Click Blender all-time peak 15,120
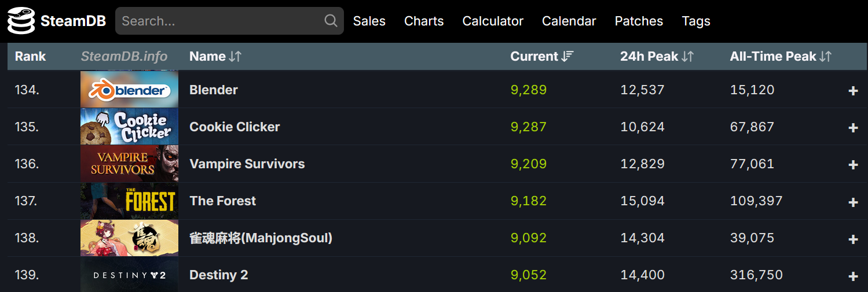 coord(752,90)
